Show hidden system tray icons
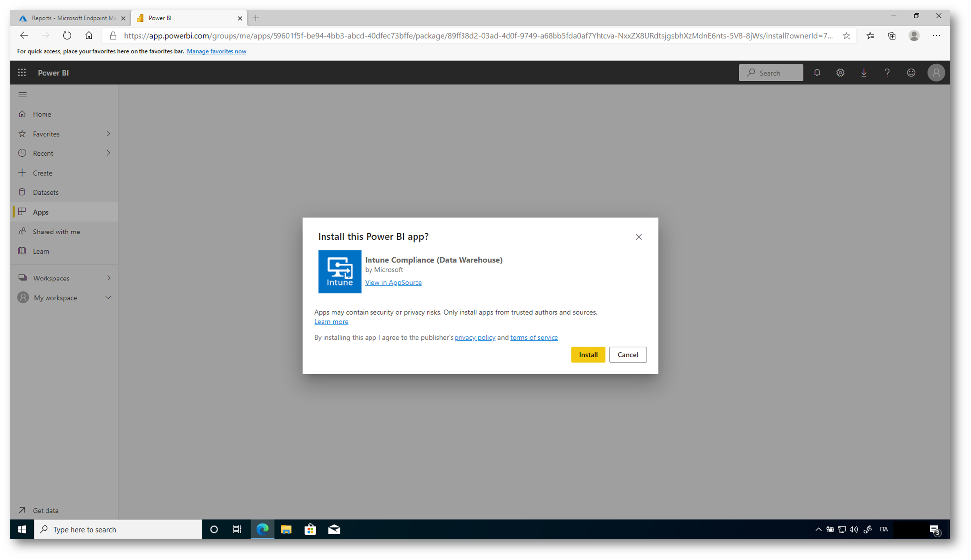Image resolution: width=971 pixels, height=560 pixels. [x=818, y=529]
